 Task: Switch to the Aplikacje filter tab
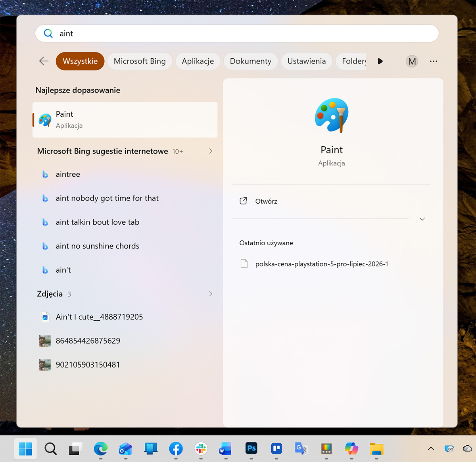198,61
